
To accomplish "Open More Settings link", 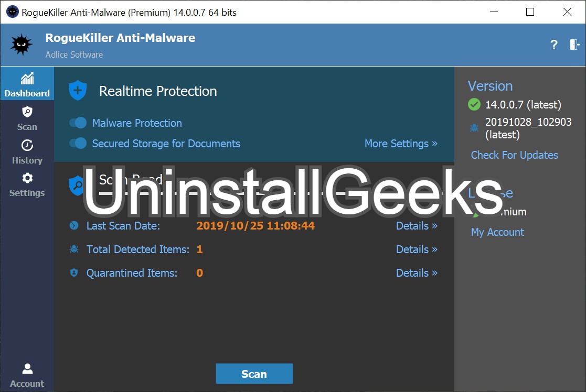I will pos(401,144).
